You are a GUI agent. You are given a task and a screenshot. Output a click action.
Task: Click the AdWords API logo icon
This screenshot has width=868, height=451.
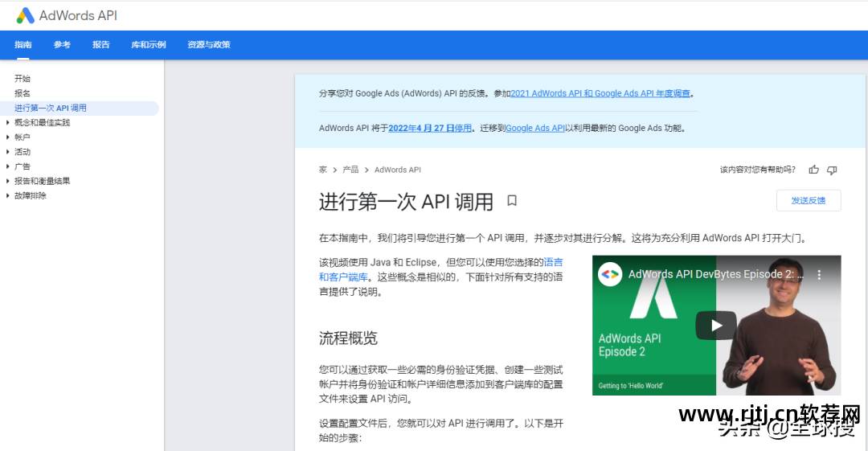26,15
